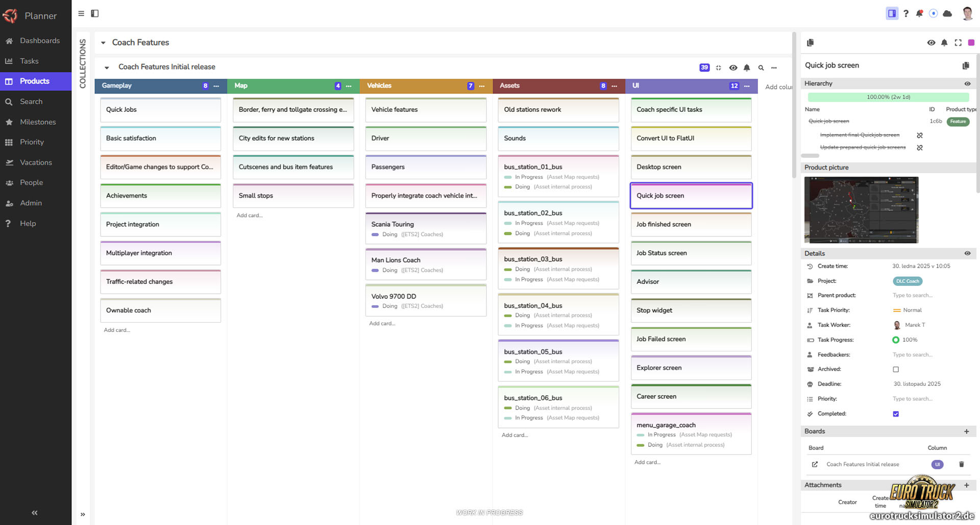980x525 pixels.
Task: Add a board with Boards plus icon
Action: pos(966,432)
